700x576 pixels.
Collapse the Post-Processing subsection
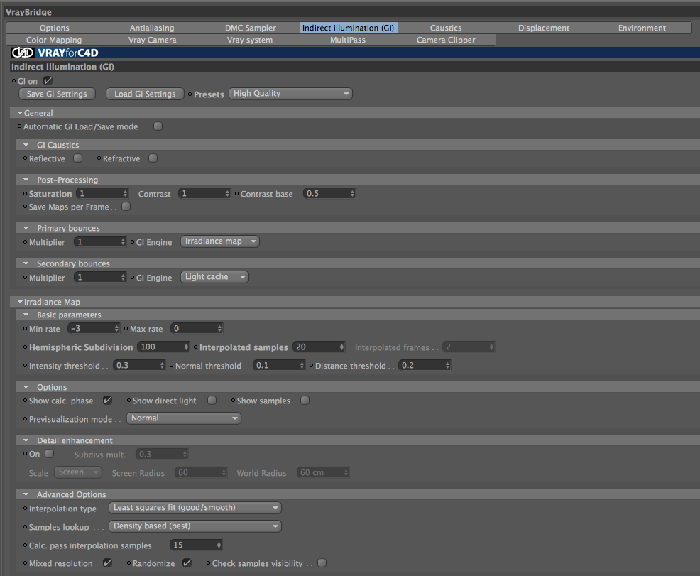pos(26,179)
